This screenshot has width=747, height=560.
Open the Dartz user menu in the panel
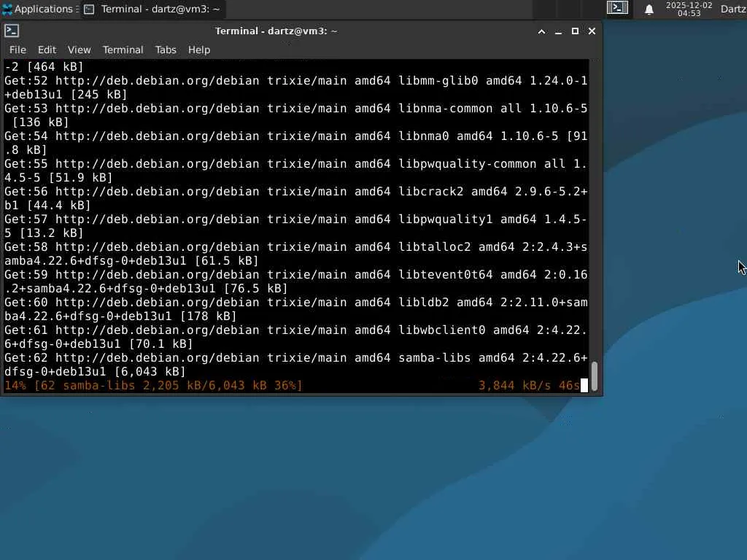(x=734, y=9)
